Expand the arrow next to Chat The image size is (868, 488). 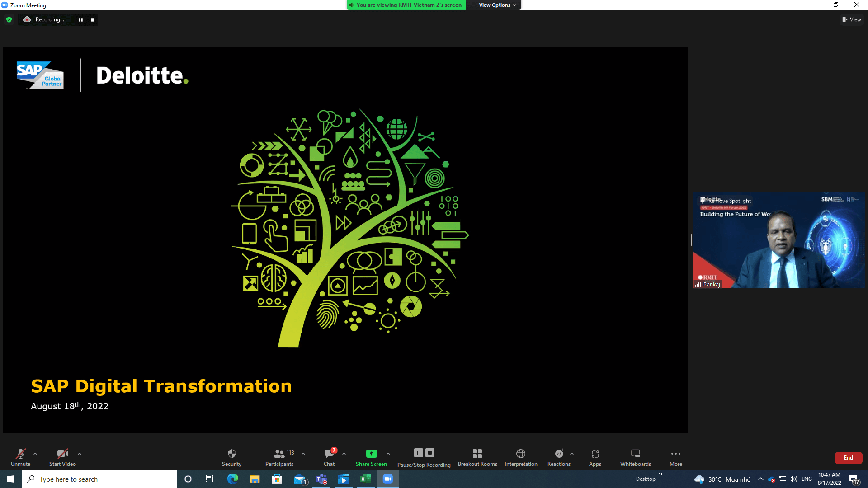(x=344, y=454)
